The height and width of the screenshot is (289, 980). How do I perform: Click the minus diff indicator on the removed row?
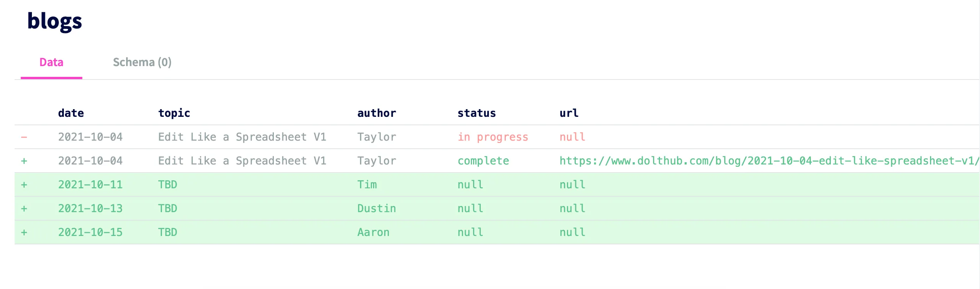click(x=24, y=137)
